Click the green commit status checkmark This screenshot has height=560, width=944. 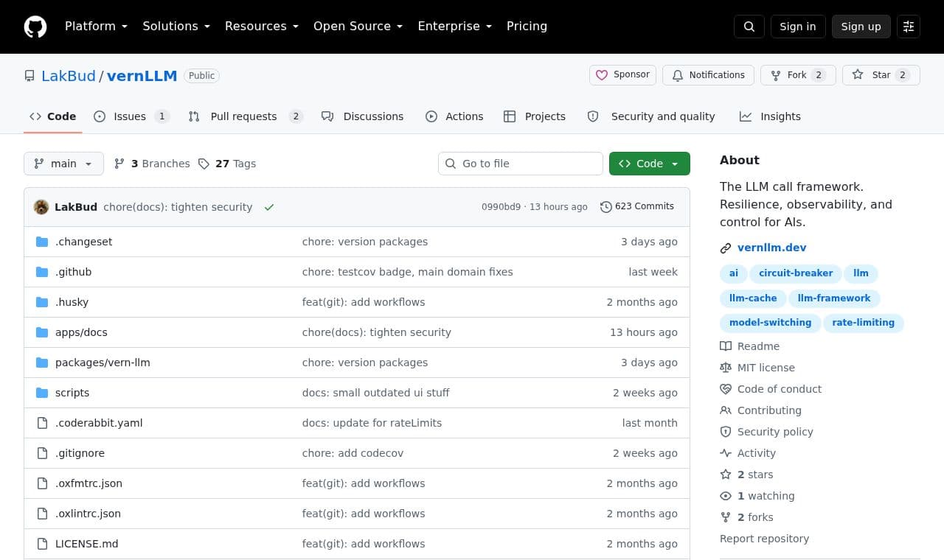[269, 207]
